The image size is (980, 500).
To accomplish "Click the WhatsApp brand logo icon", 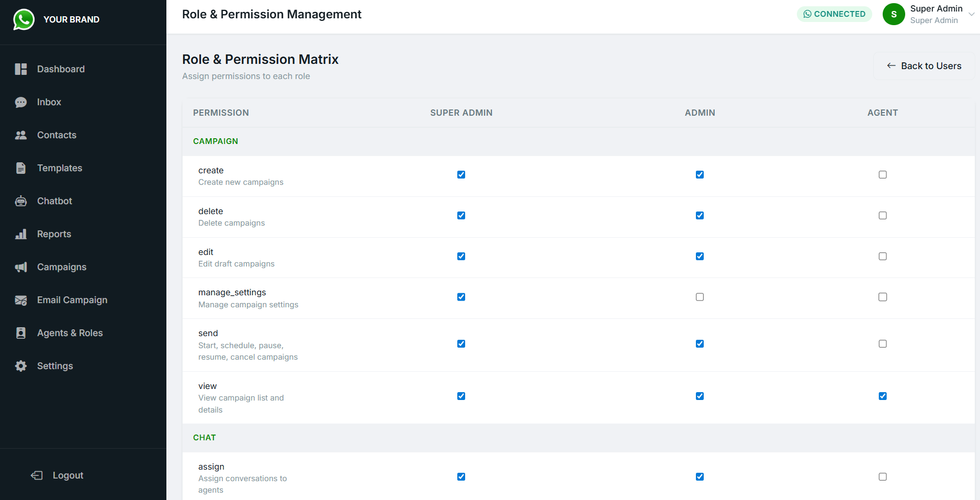I will [x=24, y=19].
